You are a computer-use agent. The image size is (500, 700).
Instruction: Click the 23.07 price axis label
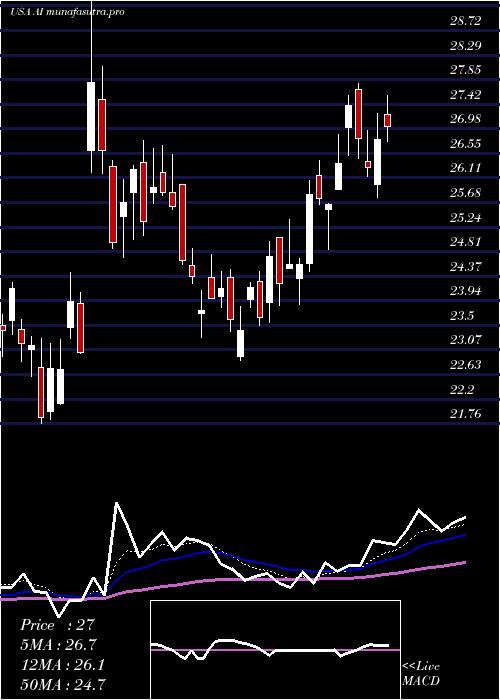tap(466, 341)
